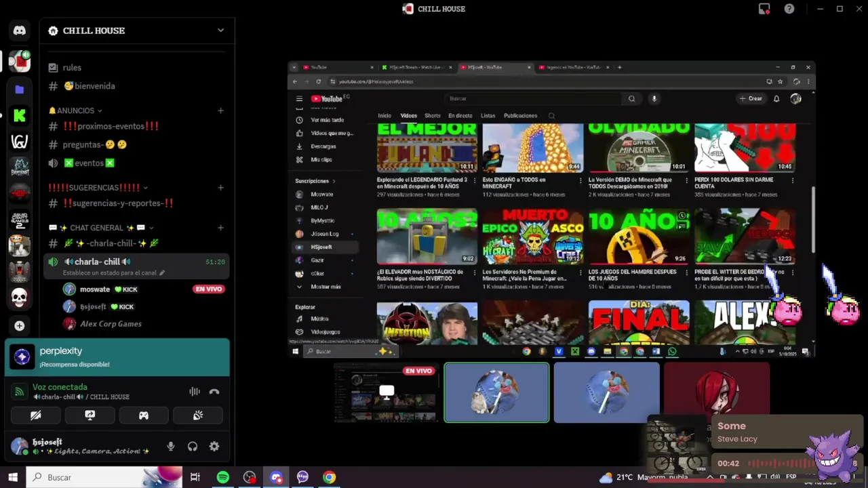Open the Windows Task View icon
The height and width of the screenshot is (488, 868).
click(x=195, y=477)
